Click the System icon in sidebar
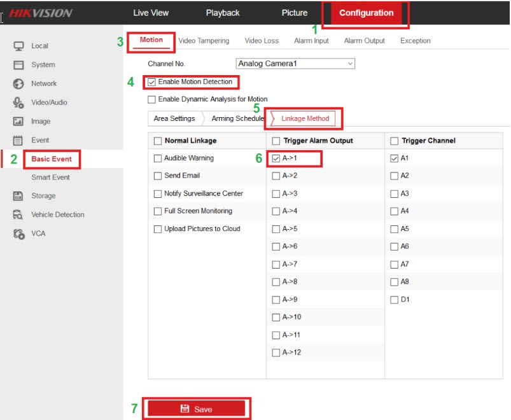The height and width of the screenshot is (420, 511). tap(18, 65)
